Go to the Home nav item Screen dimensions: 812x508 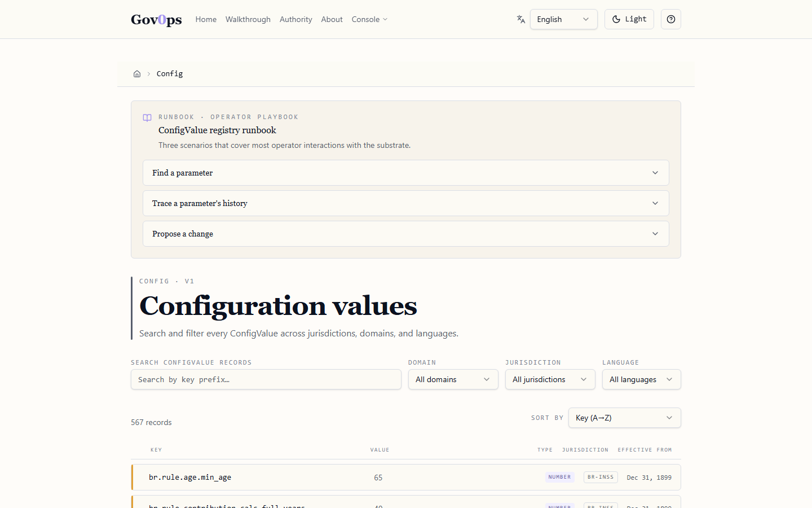coord(206,19)
